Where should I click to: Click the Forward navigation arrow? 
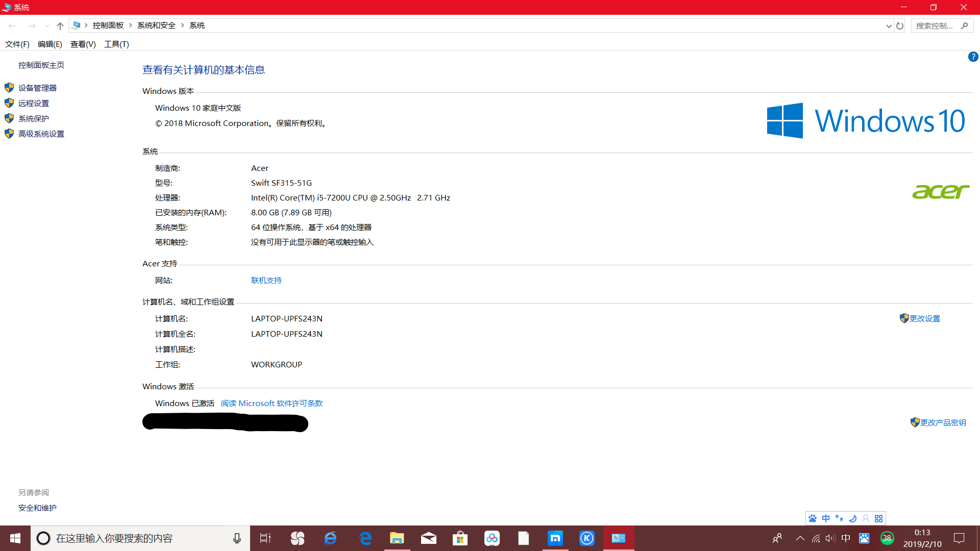(x=32, y=26)
